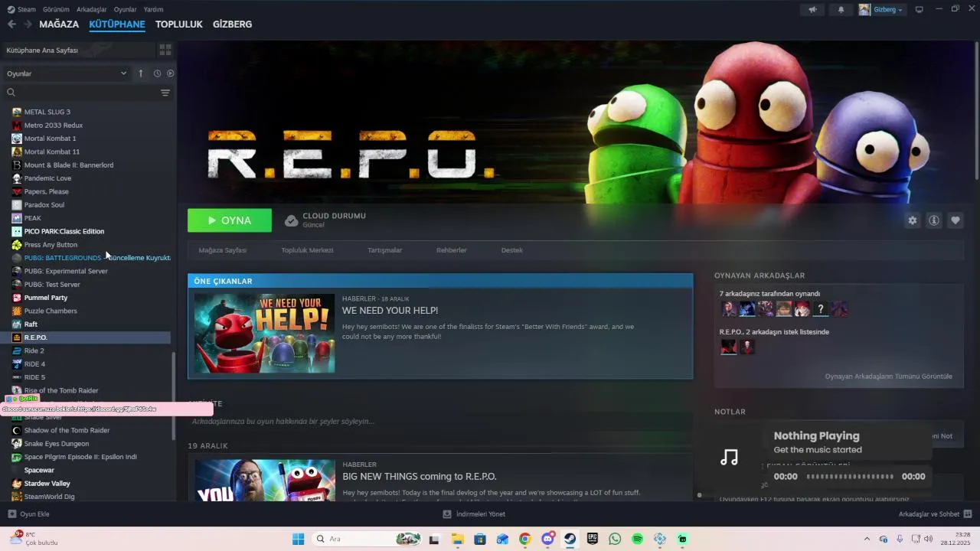The image size is (980, 551).
Task: Open the Steam announcements megaphone icon
Action: pyautogui.click(x=812, y=10)
